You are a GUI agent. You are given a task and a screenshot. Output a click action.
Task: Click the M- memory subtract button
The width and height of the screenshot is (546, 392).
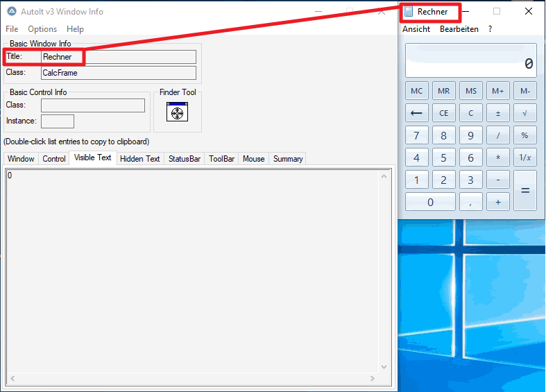(524, 91)
